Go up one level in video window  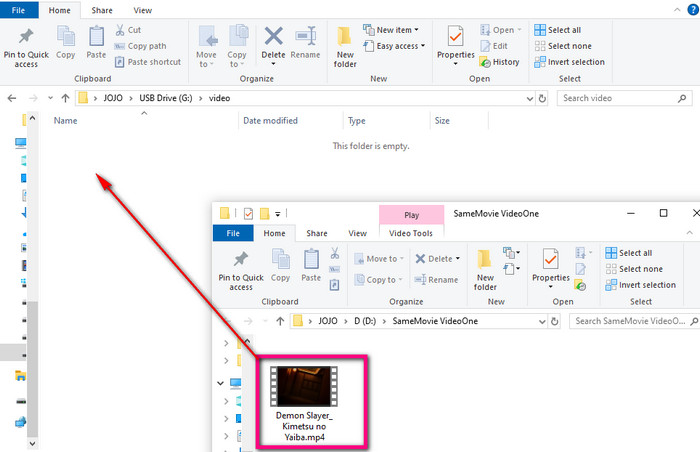pos(65,98)
